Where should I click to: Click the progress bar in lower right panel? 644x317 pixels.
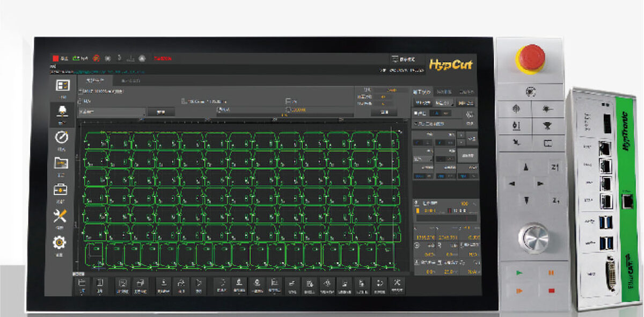(445, 218)
